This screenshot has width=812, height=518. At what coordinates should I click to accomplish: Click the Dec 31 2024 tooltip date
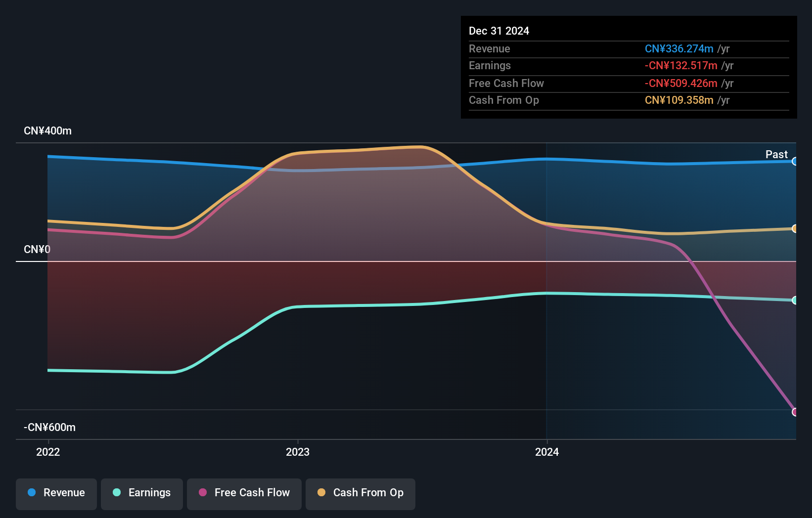(x=499, y=31)
